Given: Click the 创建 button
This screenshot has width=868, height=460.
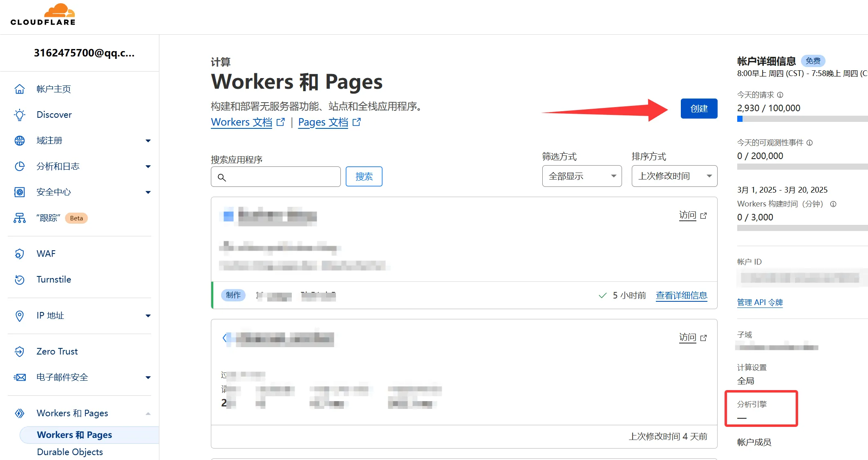Looking at the screenshot, I should tap(698, 108).
